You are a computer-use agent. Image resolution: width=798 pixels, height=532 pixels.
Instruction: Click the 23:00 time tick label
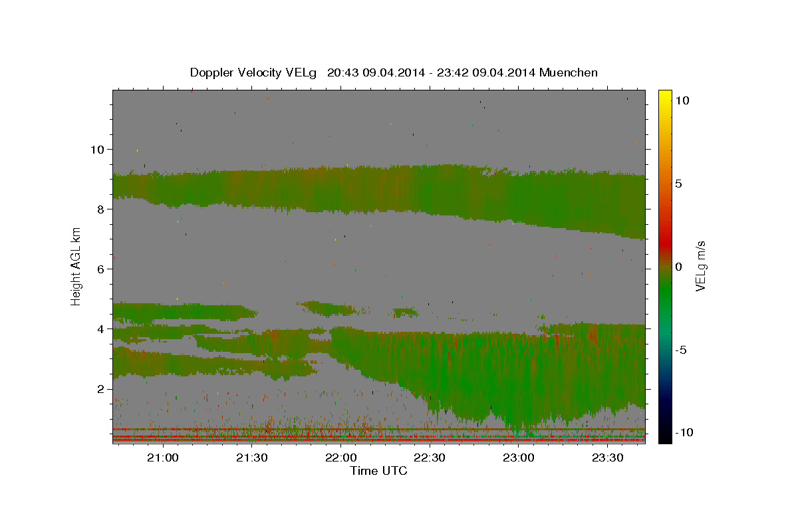pos(519,458)
